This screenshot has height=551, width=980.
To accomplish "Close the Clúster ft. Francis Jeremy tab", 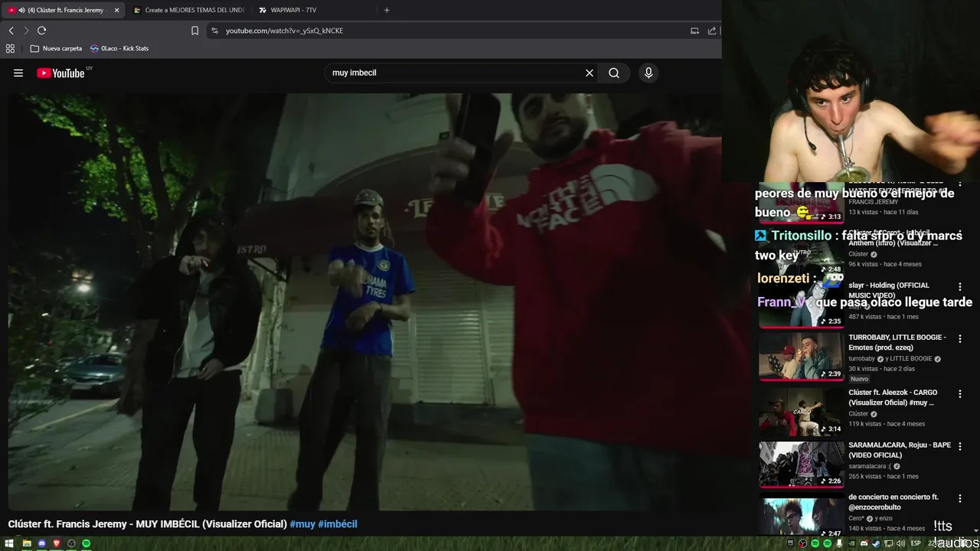I will pos(116,10).
